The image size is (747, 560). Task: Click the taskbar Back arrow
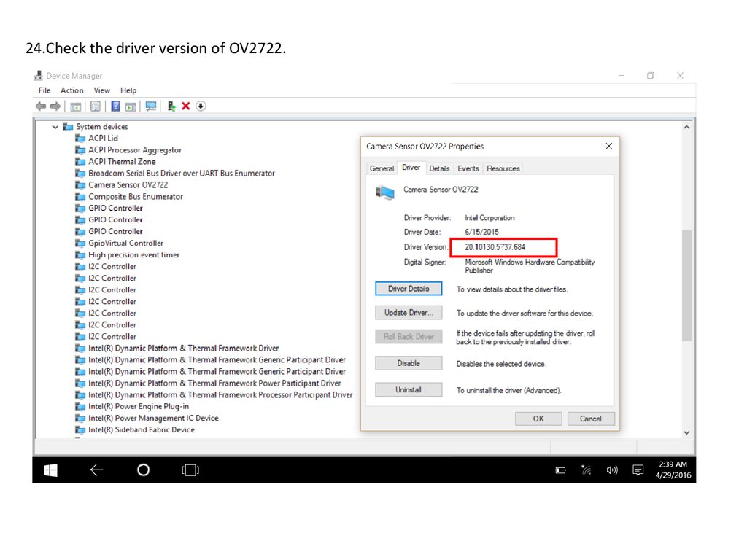[x=97, y=470]
